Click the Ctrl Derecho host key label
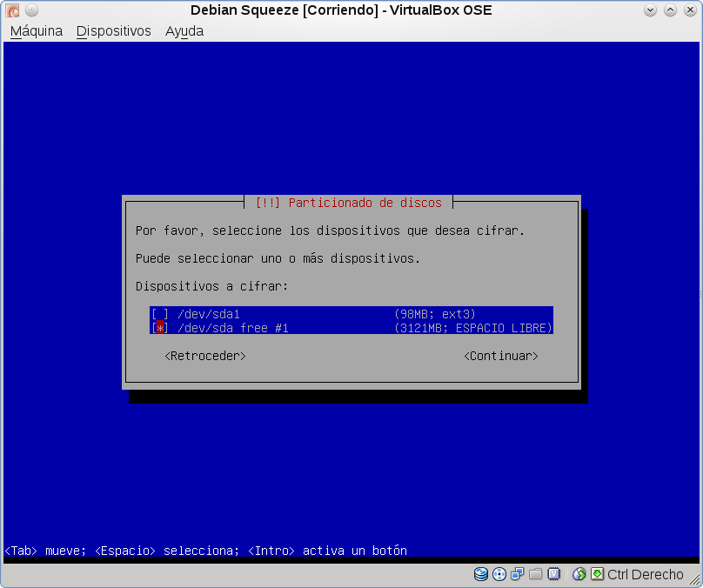703x588 pixels. (x=646, y=574)
